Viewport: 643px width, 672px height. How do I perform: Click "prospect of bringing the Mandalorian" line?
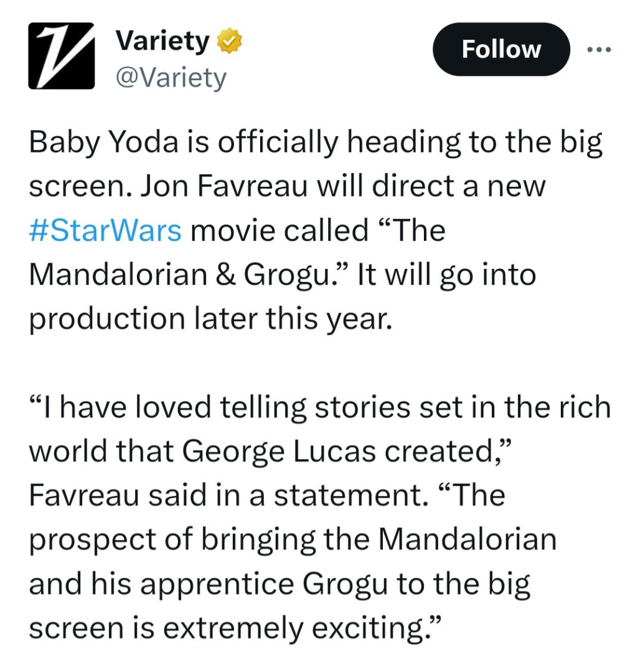[292, 539]
